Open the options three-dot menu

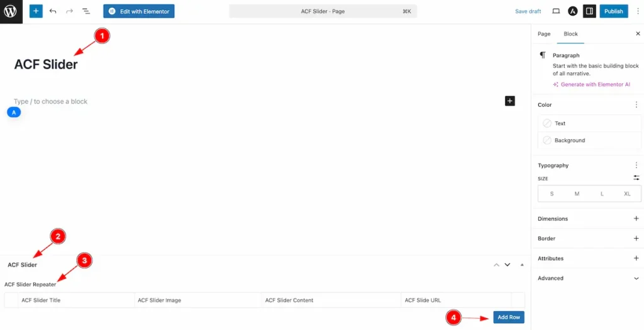(638, 11)
